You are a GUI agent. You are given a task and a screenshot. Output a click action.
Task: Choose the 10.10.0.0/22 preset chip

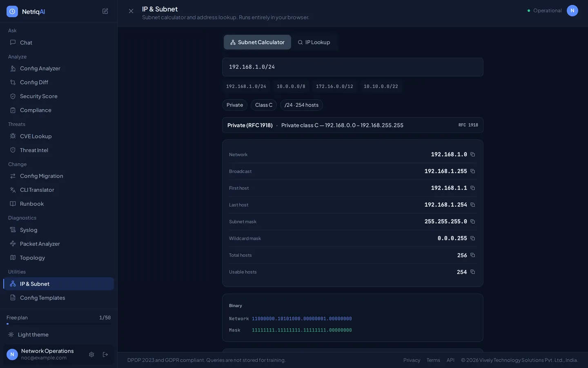(x=381, y=86)
